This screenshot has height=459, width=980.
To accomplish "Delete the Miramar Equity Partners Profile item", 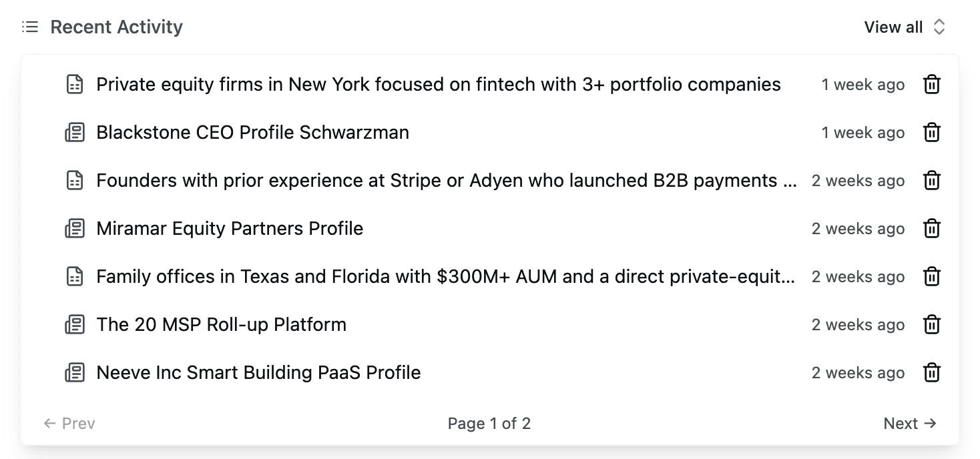I will point(931,228).
